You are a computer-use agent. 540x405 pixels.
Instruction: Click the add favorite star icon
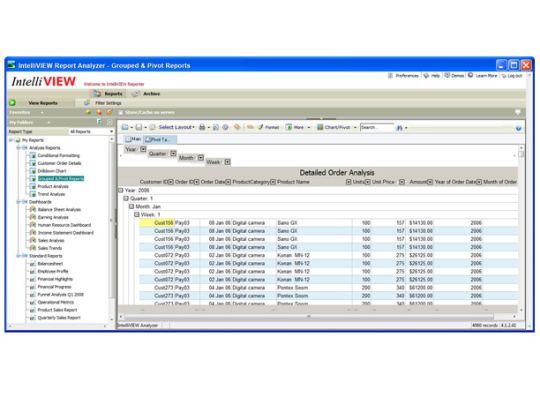tap(88, 112)
